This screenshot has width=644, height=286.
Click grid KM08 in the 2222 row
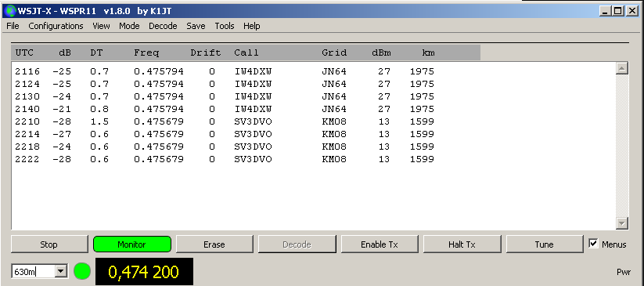(x=334, y=159)
